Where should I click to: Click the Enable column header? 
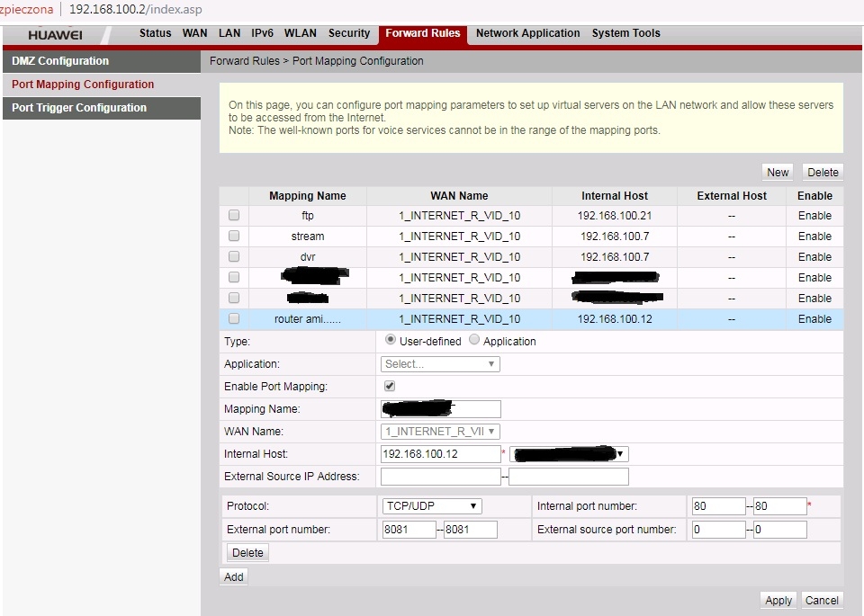814,196
